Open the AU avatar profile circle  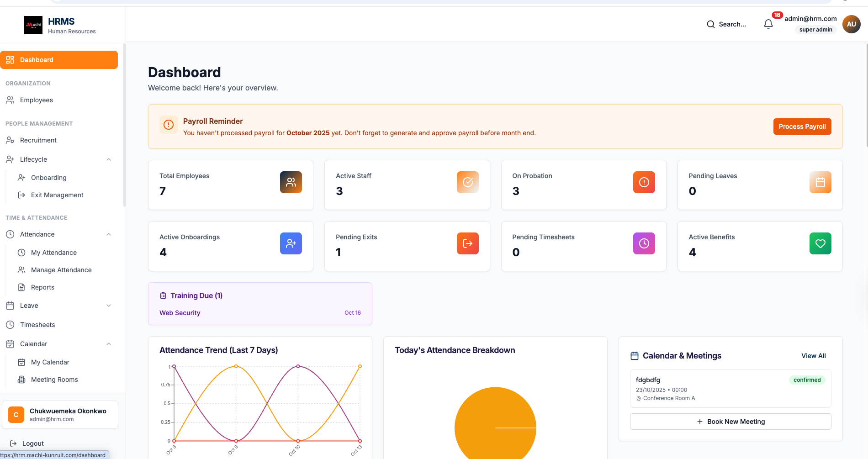851,24
